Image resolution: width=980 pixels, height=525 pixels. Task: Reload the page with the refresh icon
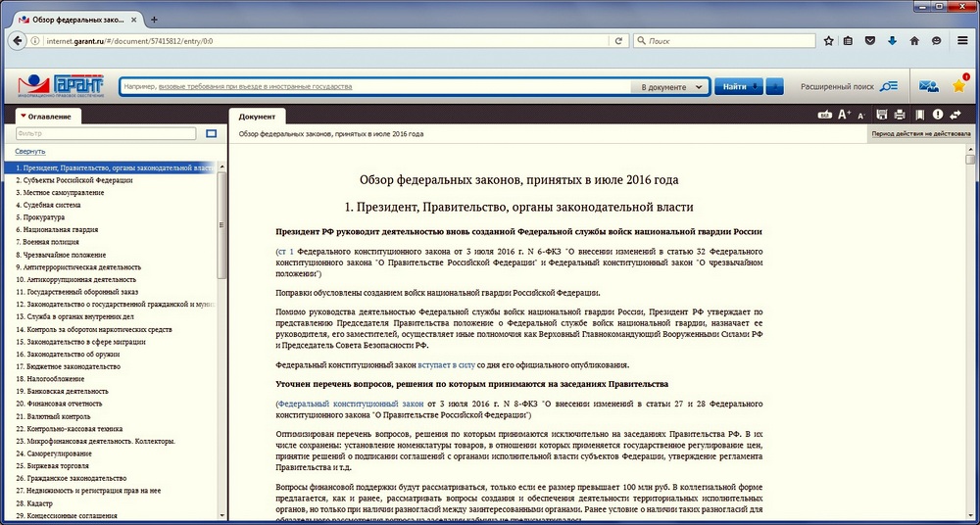coord(618,40)
